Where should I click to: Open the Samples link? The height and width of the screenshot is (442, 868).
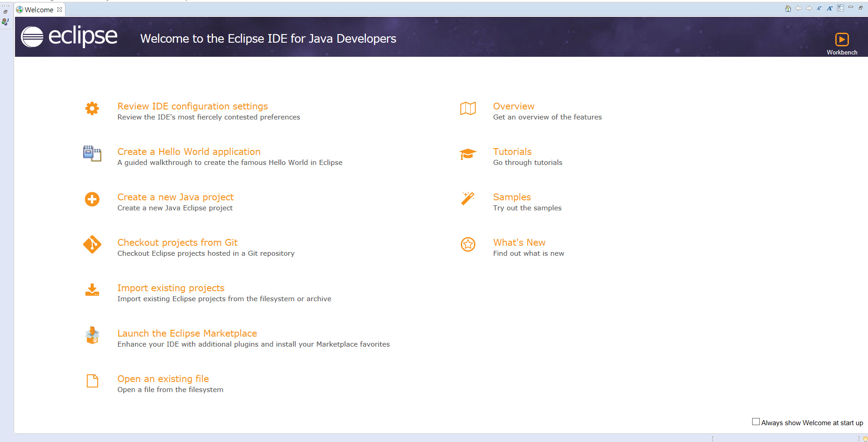pos(512,197)
